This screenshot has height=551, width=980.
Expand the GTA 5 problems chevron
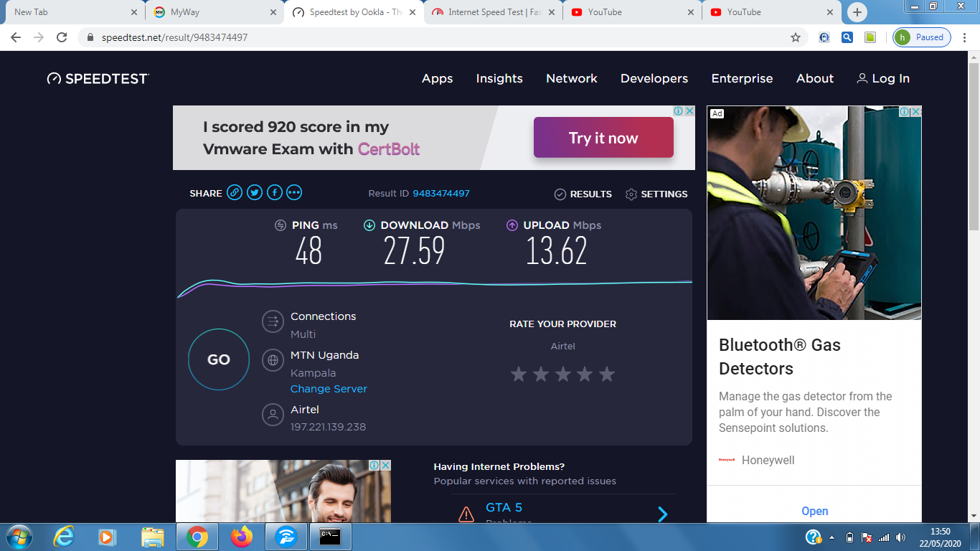[x=663, y=514]
